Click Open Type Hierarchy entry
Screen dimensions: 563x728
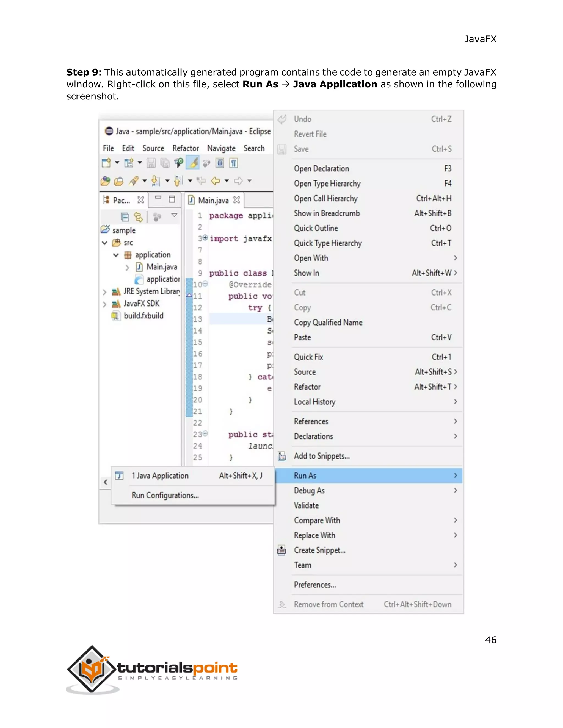[x=369, y=184]
